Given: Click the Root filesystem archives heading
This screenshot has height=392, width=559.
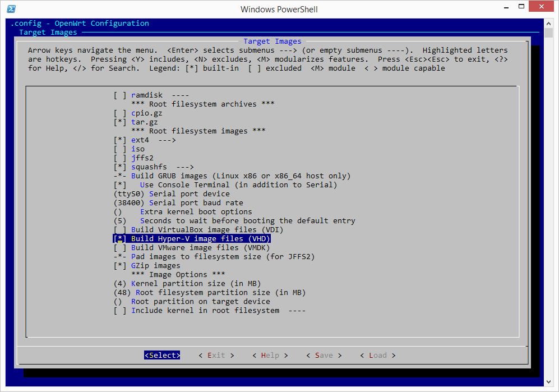Looking at the screenshot, I should pos(203,104).
